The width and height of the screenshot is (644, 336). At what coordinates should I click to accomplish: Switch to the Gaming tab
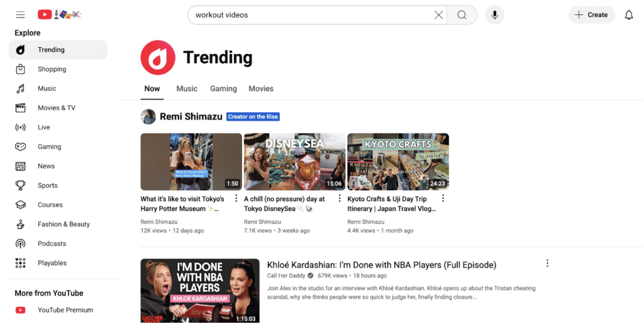tap(223, 89)
